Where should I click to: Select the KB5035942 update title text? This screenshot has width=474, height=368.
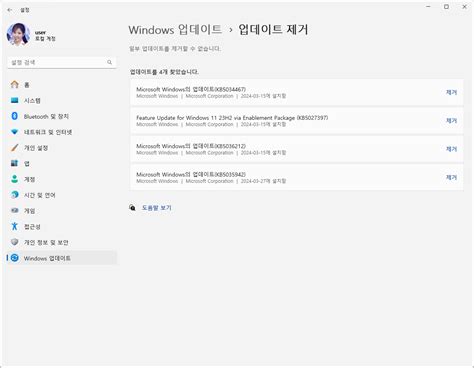pyautogui.click(x=191, y=174)
